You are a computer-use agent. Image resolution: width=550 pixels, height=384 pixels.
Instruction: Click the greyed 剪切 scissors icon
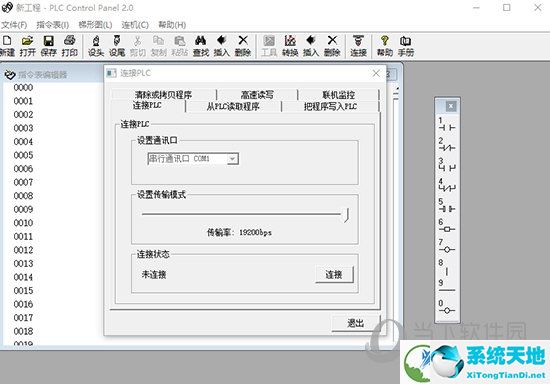coord(138,46)
